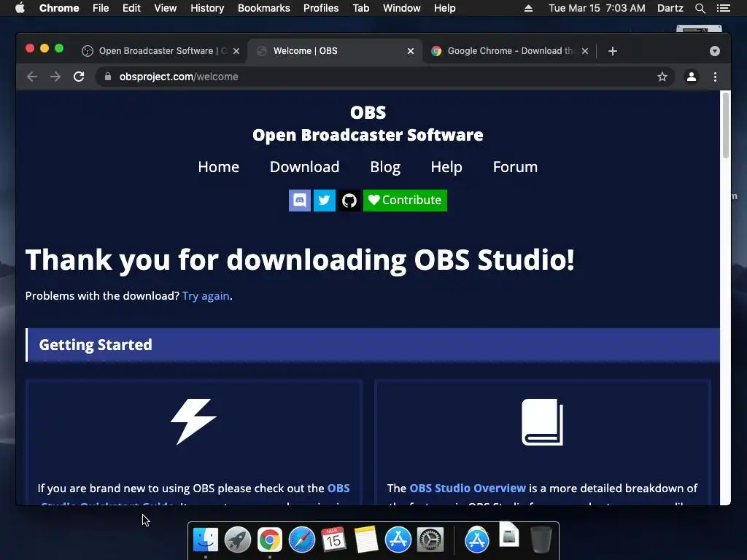The height and width of the screenshot is (560, 747).
Task: View site info via padlock icon
Action: [108, 77]
